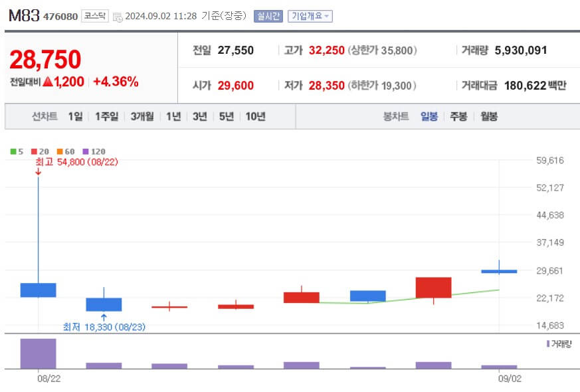The image size is (580, 392).
Task: Select the 3년 line chart tab
Action: 200,116
